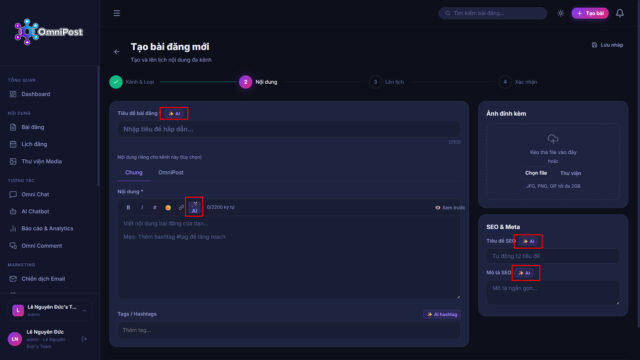Toggle preview with "Xem trước" eye icon
The image size is (640, 360).
(449, 208)
